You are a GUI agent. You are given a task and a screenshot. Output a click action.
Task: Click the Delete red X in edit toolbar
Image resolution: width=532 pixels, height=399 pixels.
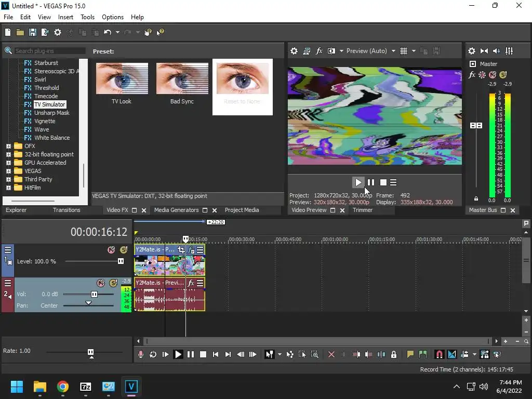tap(331, 354)
